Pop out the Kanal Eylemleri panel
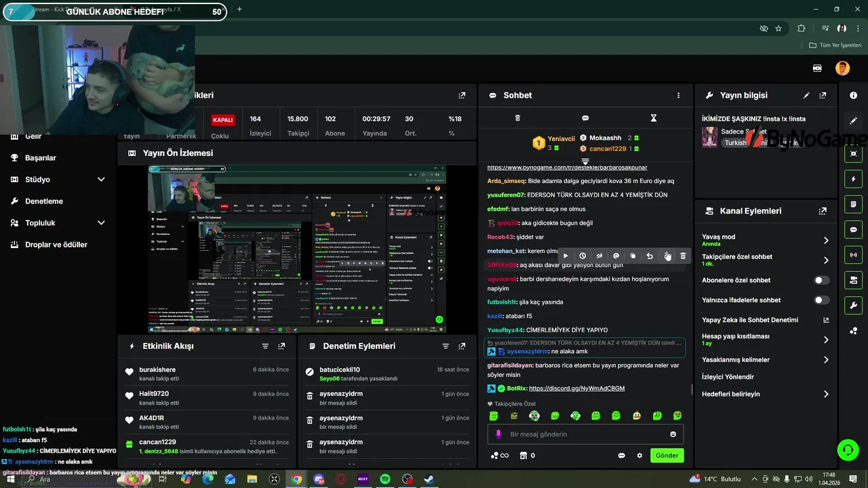868x488 pixels. pos(823,211)
